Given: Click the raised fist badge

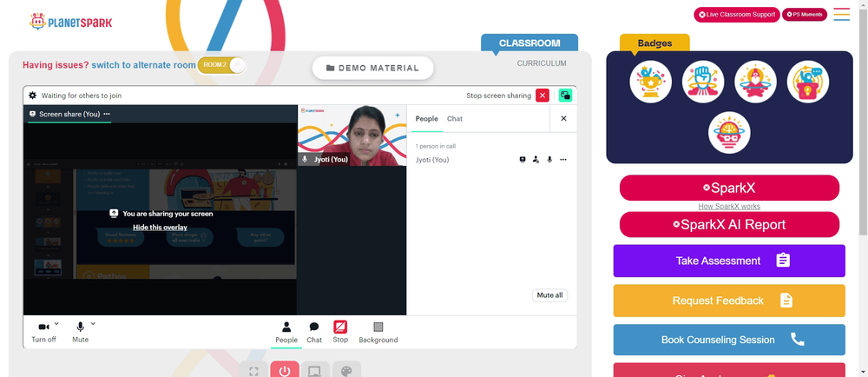Looking at the screenshot, I should [703, 82].
